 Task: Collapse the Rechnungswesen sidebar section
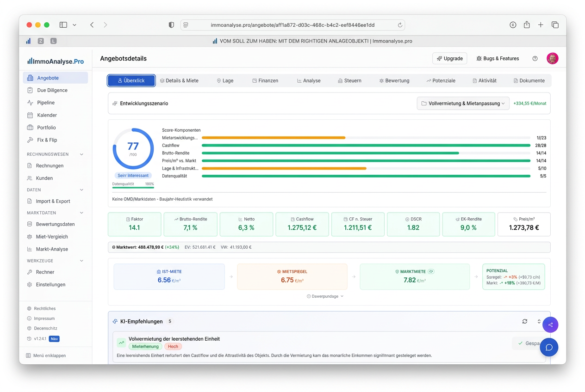tap(82, 154)
